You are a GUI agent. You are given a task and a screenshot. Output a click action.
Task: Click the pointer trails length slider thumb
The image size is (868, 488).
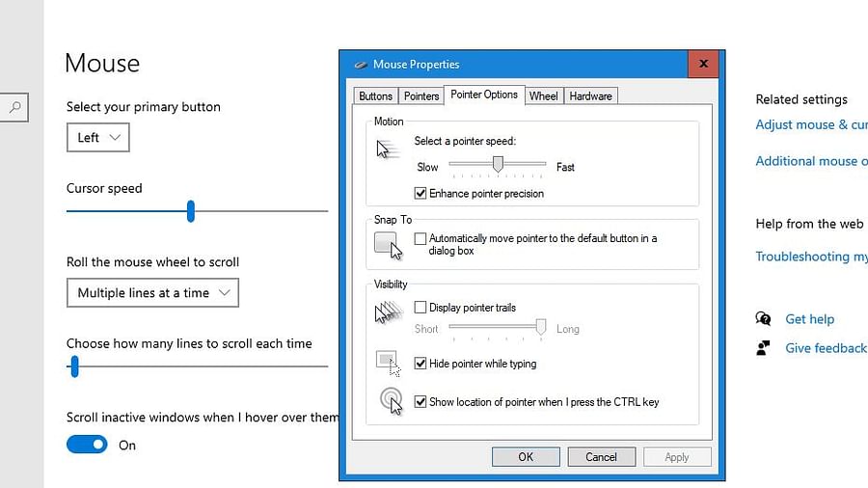tap(541, 327)
